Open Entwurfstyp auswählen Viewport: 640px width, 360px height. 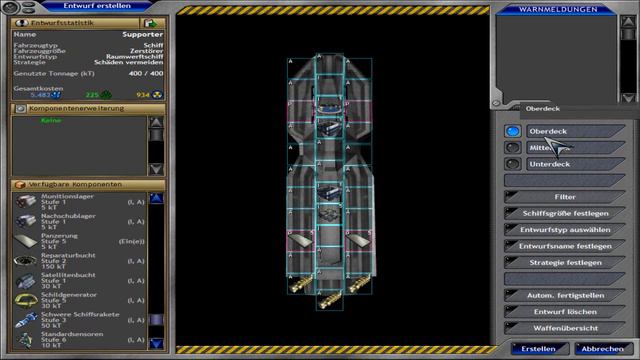pos(565,229)
